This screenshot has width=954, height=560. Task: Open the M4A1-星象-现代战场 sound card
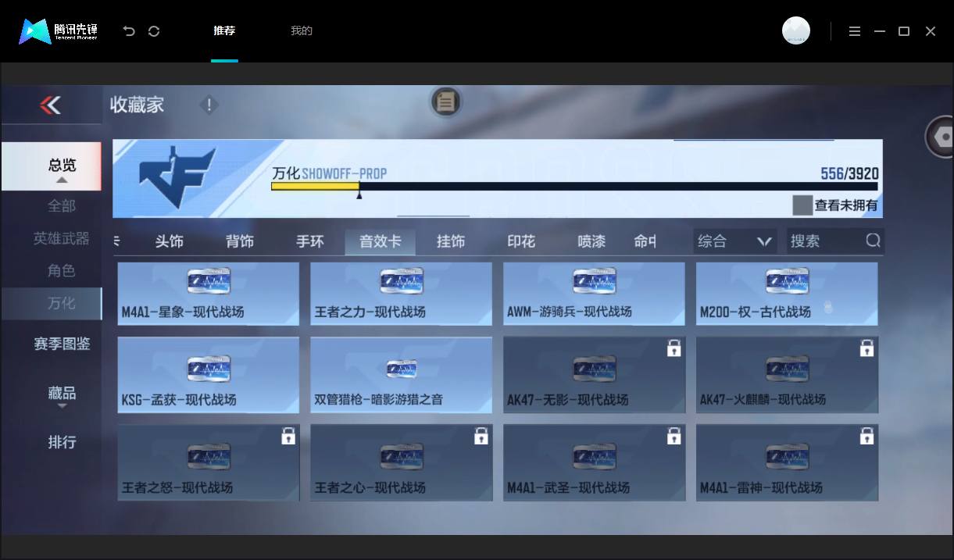tap(209, 294)
